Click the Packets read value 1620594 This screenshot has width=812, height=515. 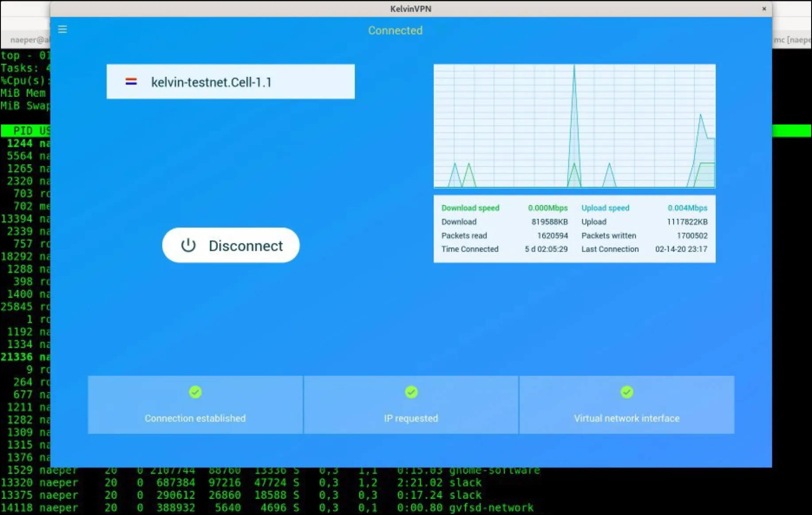click(553, 236)
